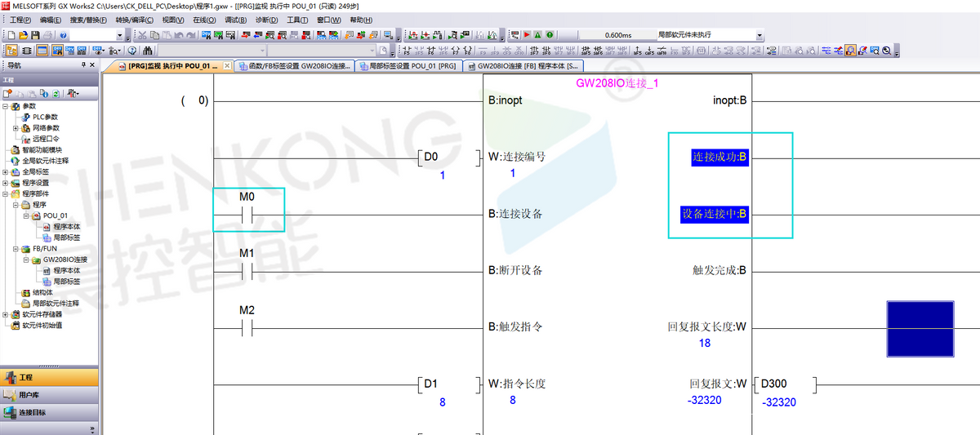Click the Cut scissors icon
980x435 pixels.
pyautogui.click(x=141, y=35)
